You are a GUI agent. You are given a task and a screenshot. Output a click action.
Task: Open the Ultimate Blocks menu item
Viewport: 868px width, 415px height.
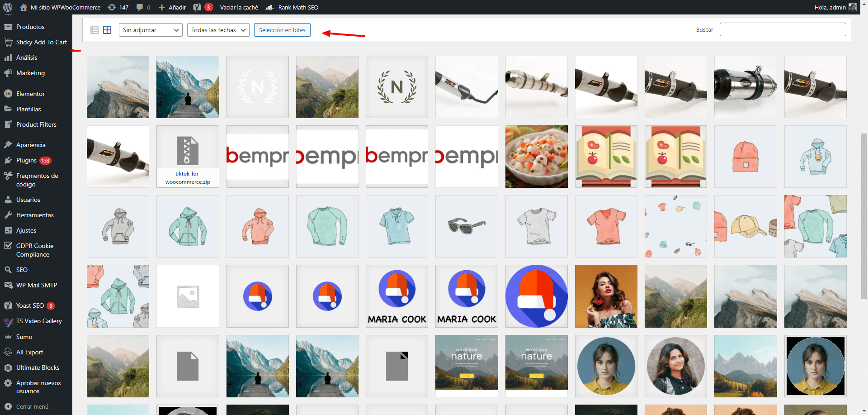click(36, 367)
